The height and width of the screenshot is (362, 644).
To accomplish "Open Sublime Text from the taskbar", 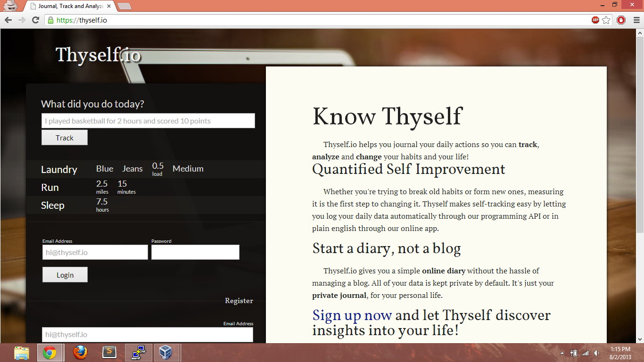I will coord(109,353).
